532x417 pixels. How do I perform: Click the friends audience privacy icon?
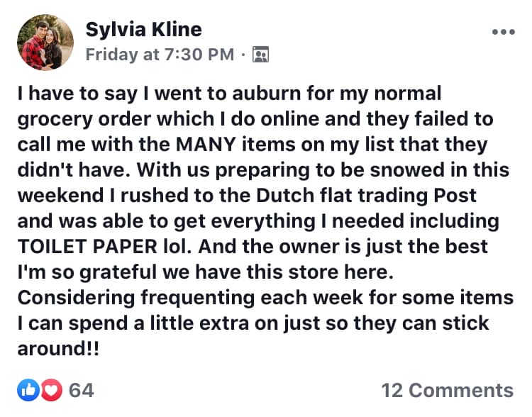(262, 55)
